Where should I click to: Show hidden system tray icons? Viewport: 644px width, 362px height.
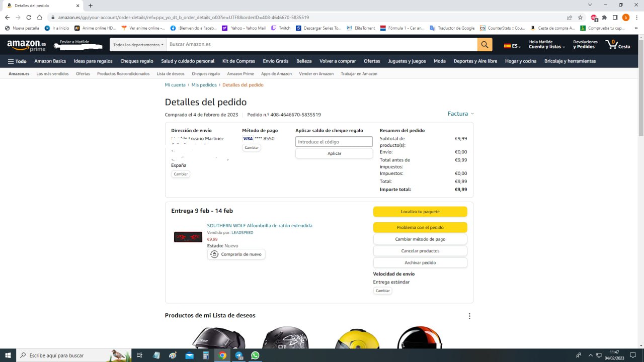pos(591,355)
